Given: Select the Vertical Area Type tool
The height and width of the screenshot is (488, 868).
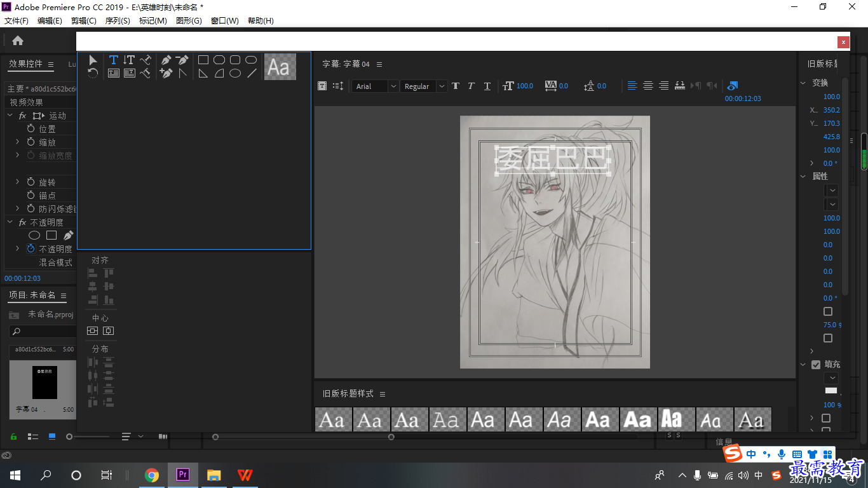Looking at the screenshot, I should 129,73.
